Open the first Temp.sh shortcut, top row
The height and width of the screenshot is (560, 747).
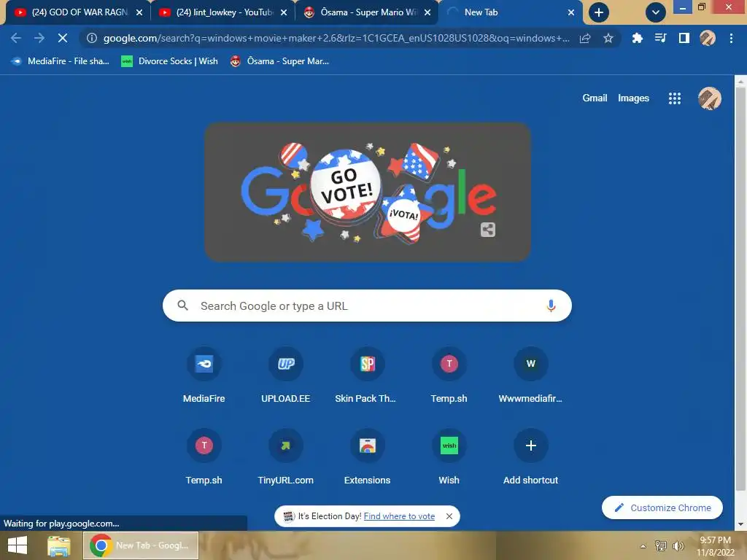tap(449, 376)
